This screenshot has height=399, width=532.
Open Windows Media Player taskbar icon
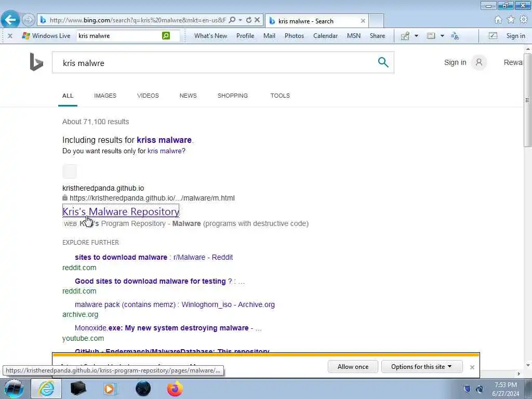click(110, 389)
